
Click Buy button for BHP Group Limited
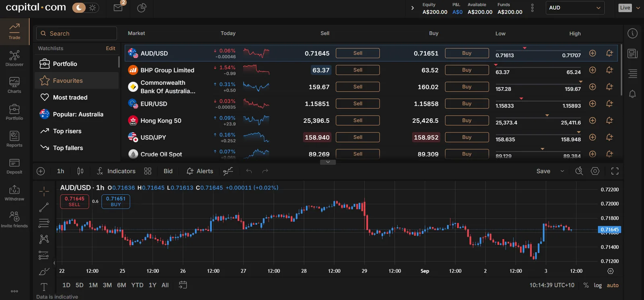point(467,70)
